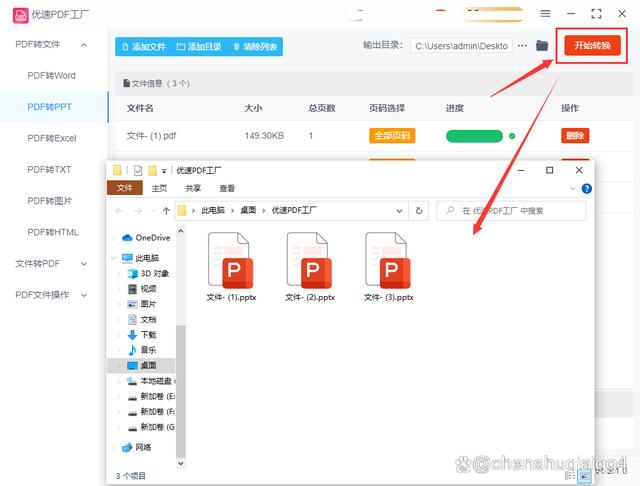This screenshot has height=486, width=640.
Task: Select PDF转图片 in the sidebar
Action: tap(49, 201)
